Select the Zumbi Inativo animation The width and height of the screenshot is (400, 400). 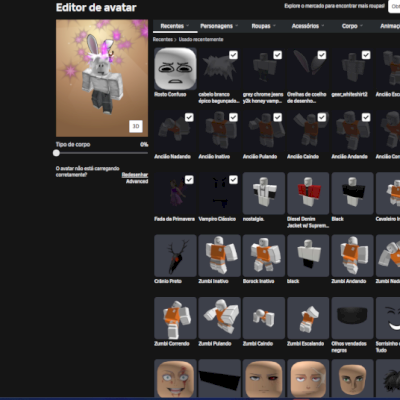click(x=219, y=256)
